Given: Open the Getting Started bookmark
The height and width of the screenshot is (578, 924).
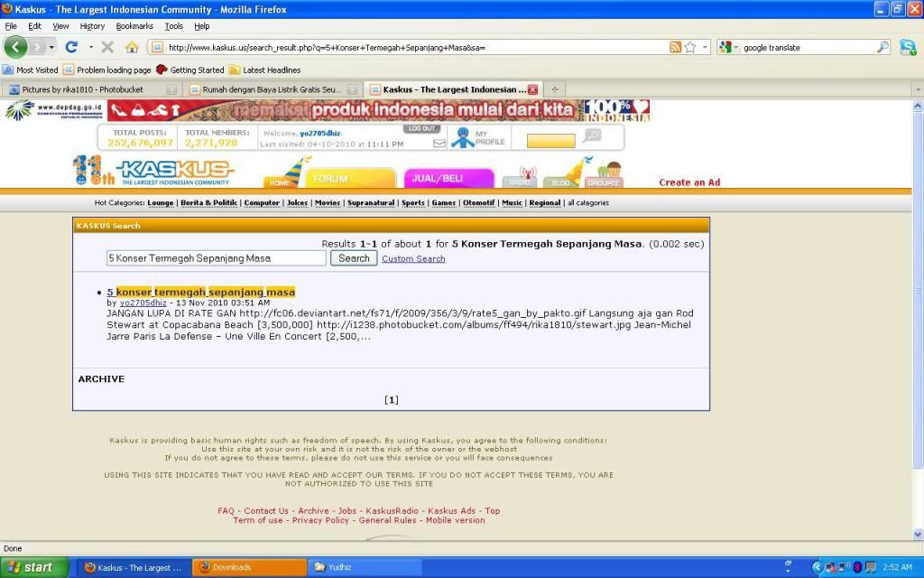Looking at the screenshot, I should [x=189, y=70].
